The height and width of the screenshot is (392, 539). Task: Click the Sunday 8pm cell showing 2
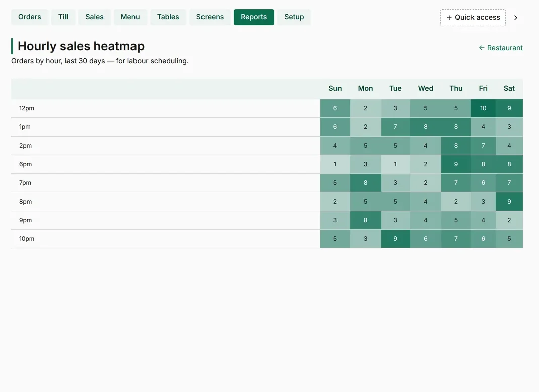pos(335,202)
